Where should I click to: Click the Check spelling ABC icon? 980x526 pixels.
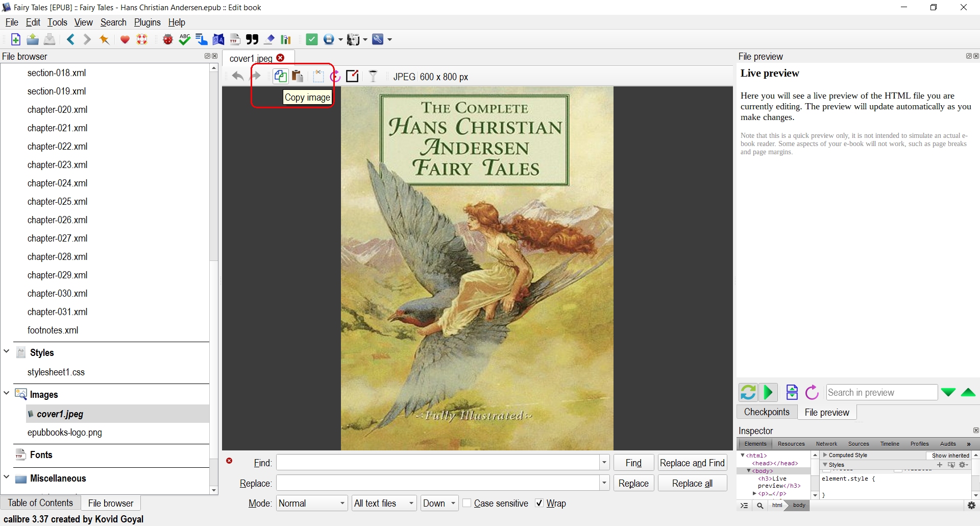pos(185,39)
